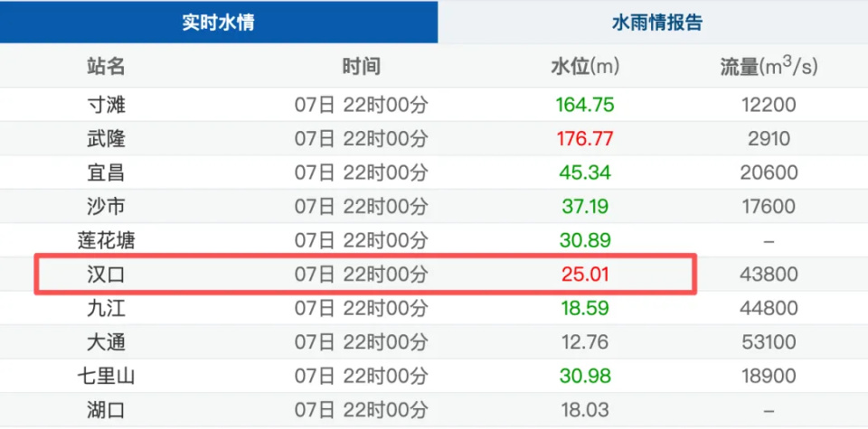
Task: Click water level 45.34 for 宜昌
Action: coord(585,173)
